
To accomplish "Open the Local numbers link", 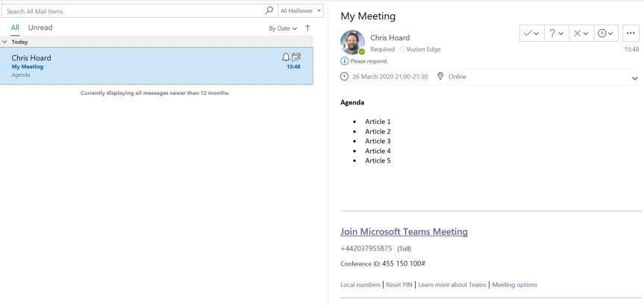I will (x=360, y=284).
